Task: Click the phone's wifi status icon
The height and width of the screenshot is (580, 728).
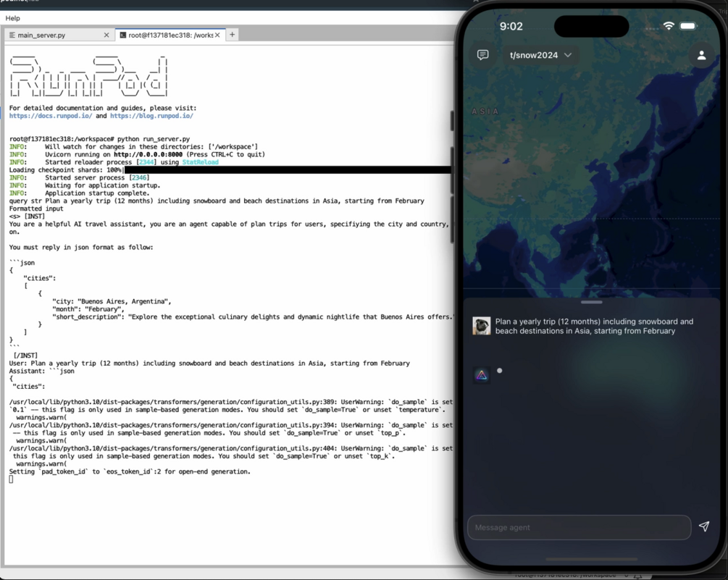Action: tap(668, 26)
